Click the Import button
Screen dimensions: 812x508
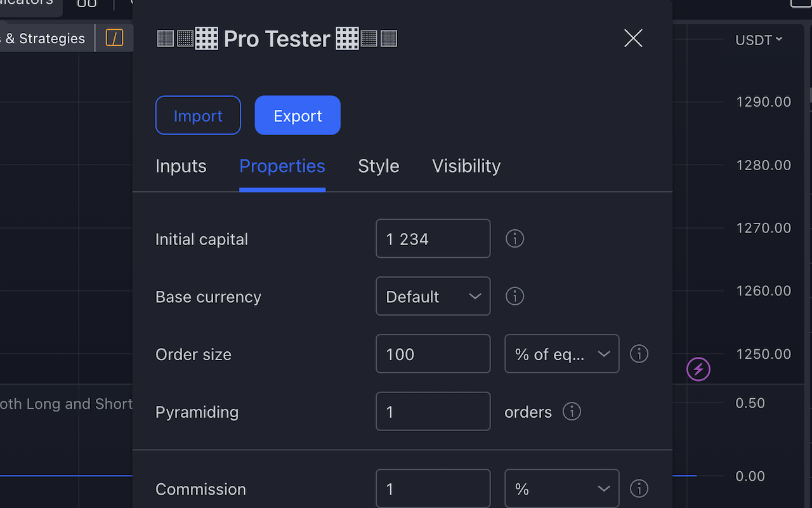click(198, 115)
